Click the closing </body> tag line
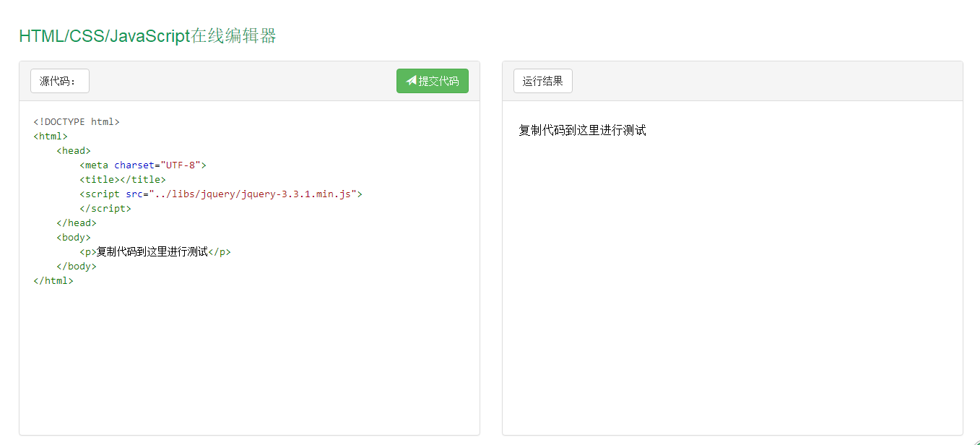 tap(77, 266)
